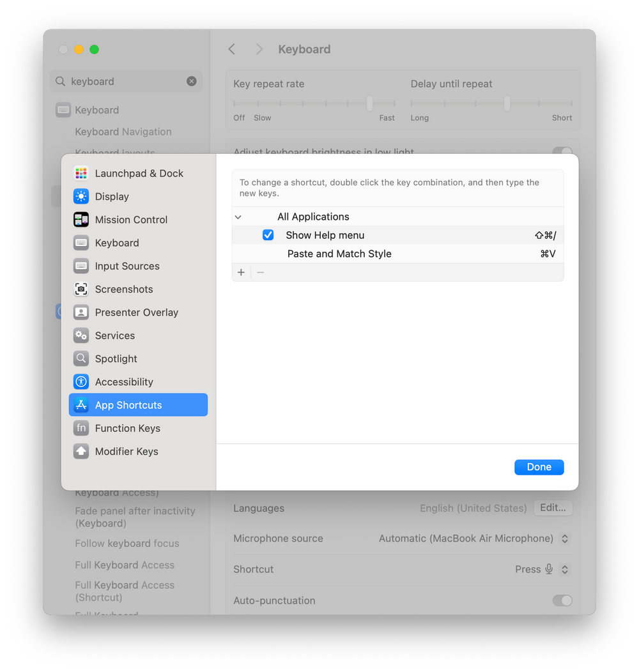639x672 pixels.
Task: Choose Mission Control in shortcuts sidebar
Action: (138, 220)
